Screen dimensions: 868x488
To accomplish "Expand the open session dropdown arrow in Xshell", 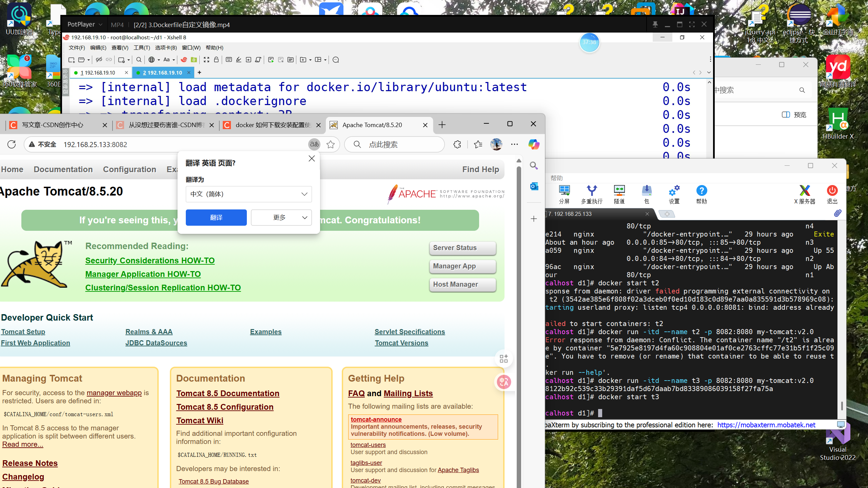I will [88, 60].
